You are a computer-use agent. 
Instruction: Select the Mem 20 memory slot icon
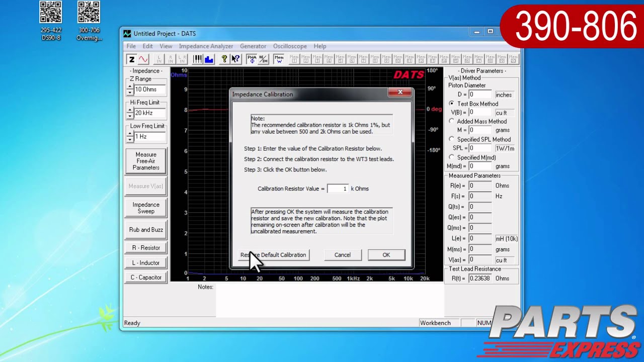(513, 59)
